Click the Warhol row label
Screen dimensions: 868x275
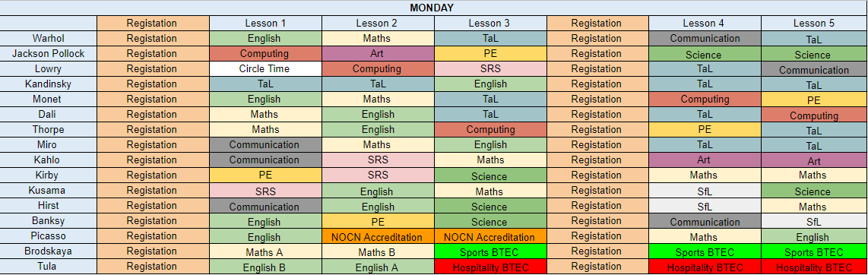(x=49, y=39)
